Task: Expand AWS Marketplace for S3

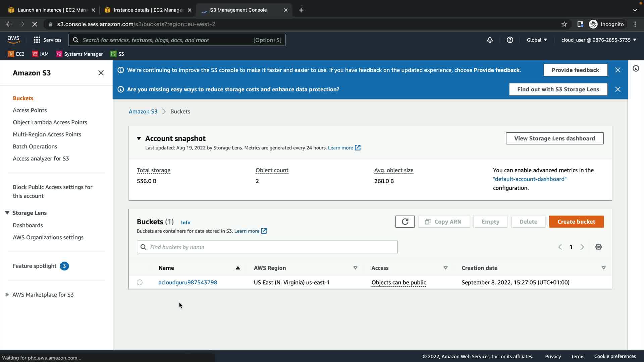Action: pos(7,295)
